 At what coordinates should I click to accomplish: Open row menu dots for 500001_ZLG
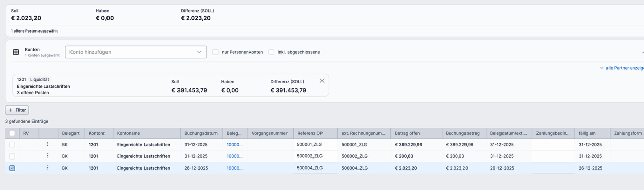(x=48, y=144)
